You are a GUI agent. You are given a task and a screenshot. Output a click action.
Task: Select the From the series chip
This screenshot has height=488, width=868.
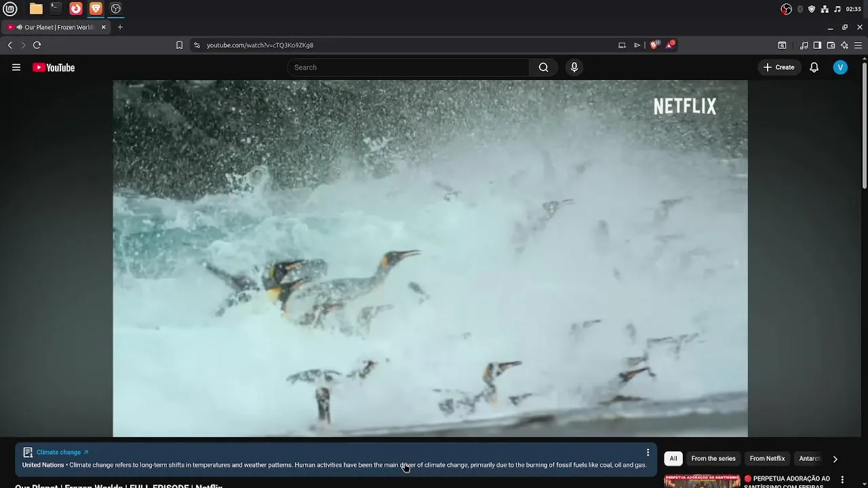pyautogui.click(x=713, y=459)
